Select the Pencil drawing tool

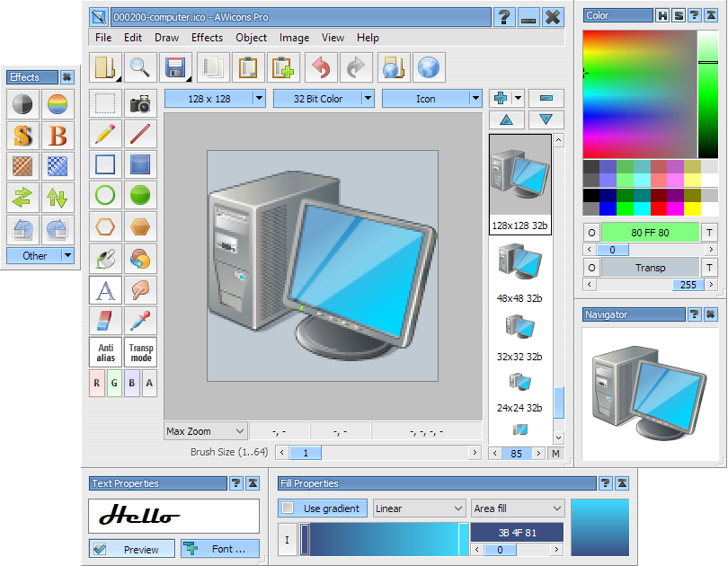point(105,135)
